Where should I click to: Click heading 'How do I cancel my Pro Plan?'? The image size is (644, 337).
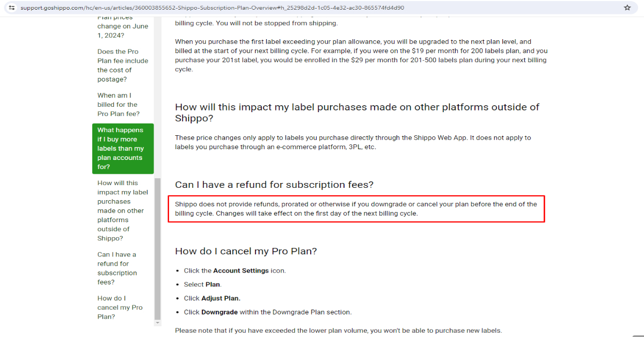[x=246, y=251]
